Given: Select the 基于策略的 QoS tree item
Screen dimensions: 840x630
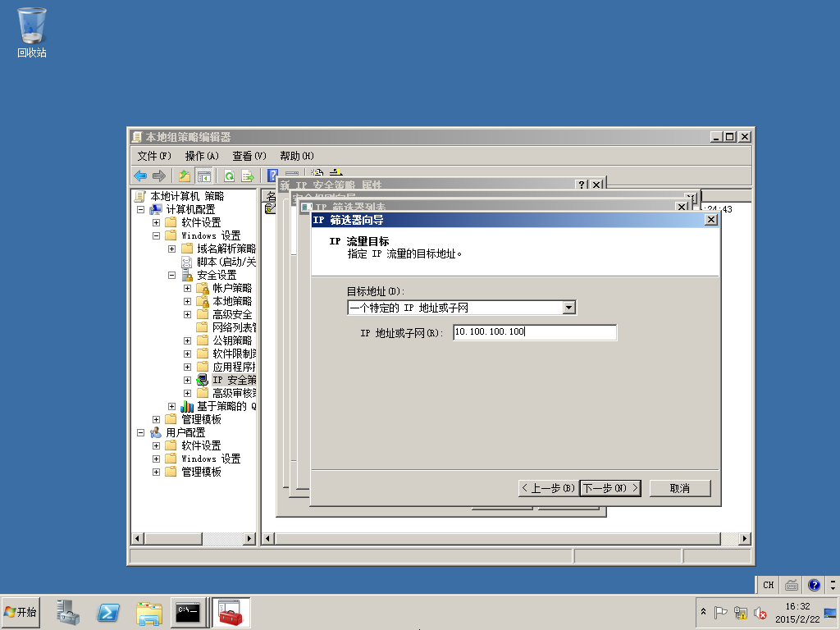Looking at the screenshot, I should [226, 406].
